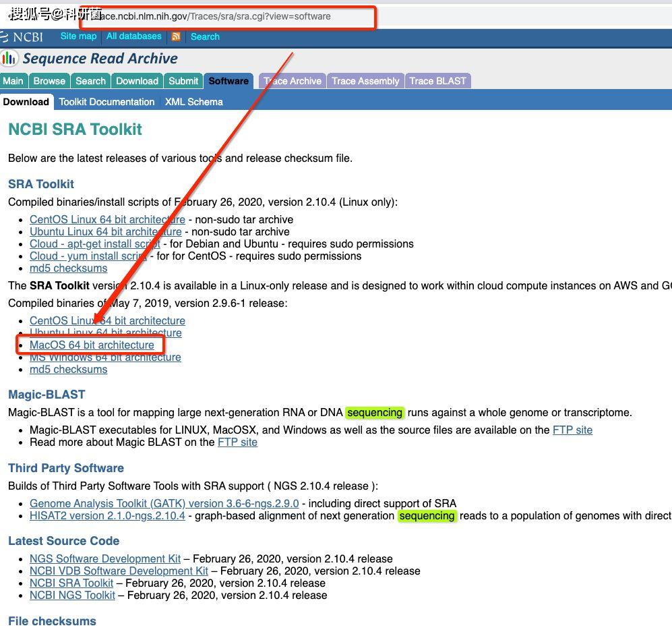
Task: Click the highlighted 'sequencing' word in Magic-BLAST description
Action: pyautogui.click(x=375, y=413)
